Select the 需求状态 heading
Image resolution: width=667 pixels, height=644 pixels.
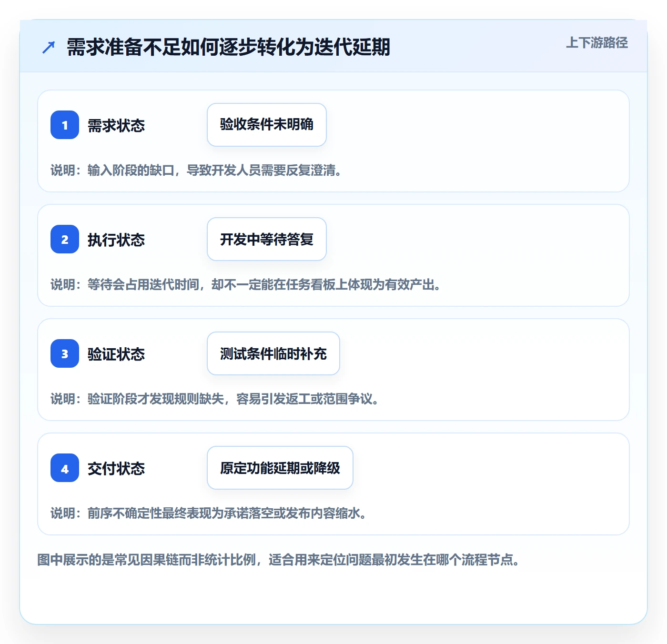116,126
